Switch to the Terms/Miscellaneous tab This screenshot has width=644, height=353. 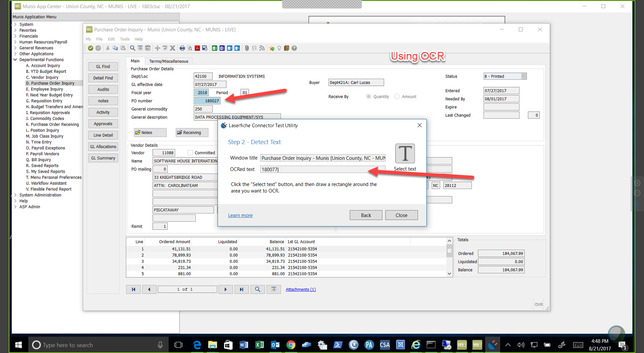tap(168, 61)
